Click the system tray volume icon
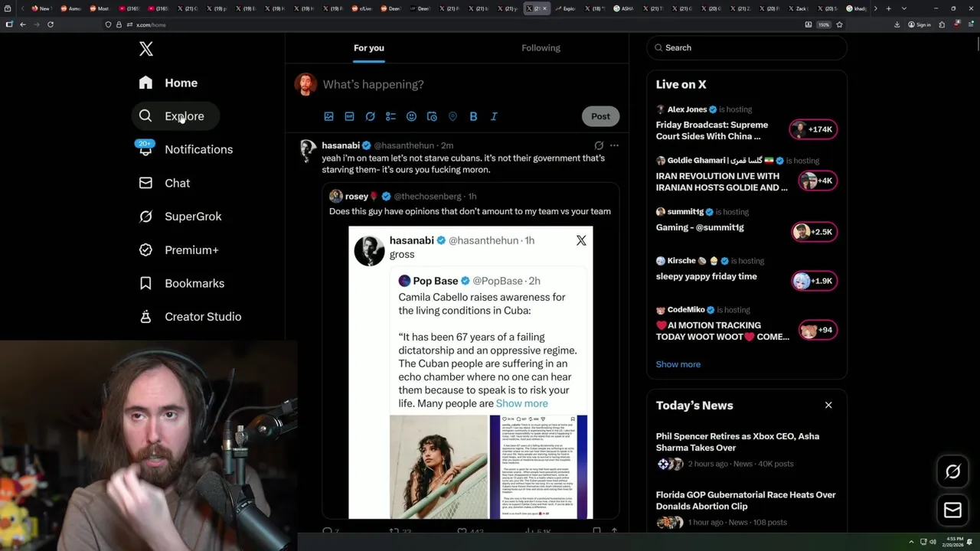This screenshot has height=551, width=980. 932,542
